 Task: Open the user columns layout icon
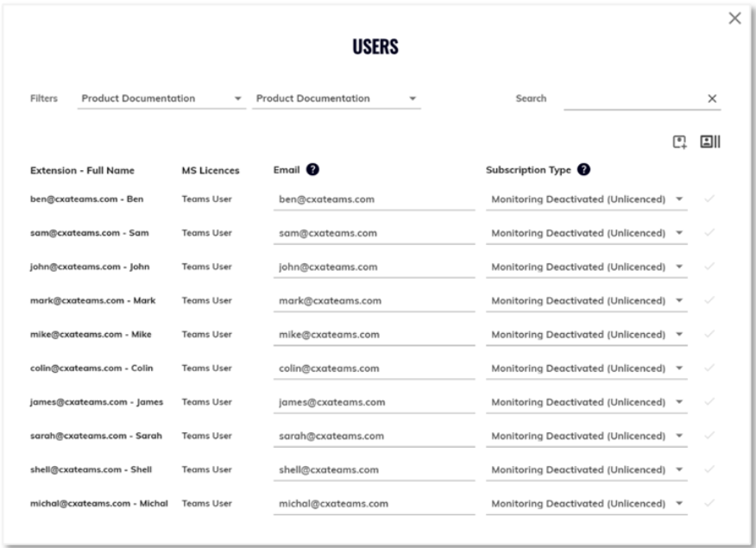(x=709, y=142)
